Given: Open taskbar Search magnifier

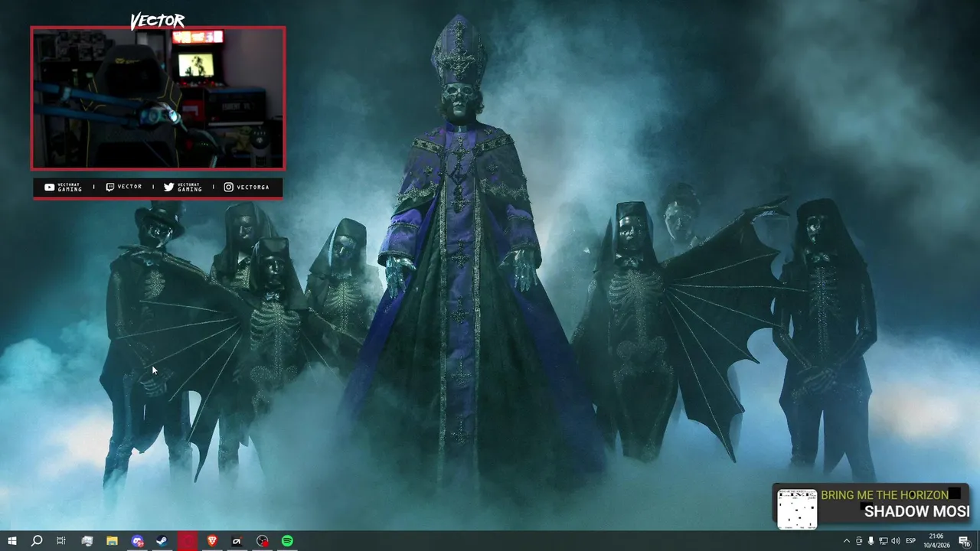Looking at the screenshot, I should (36, 541).
